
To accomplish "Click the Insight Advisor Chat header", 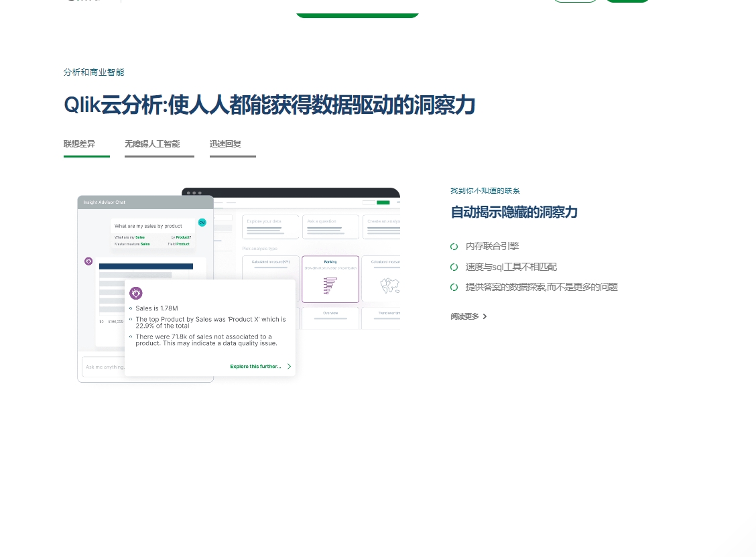I will tap(145, 202).
